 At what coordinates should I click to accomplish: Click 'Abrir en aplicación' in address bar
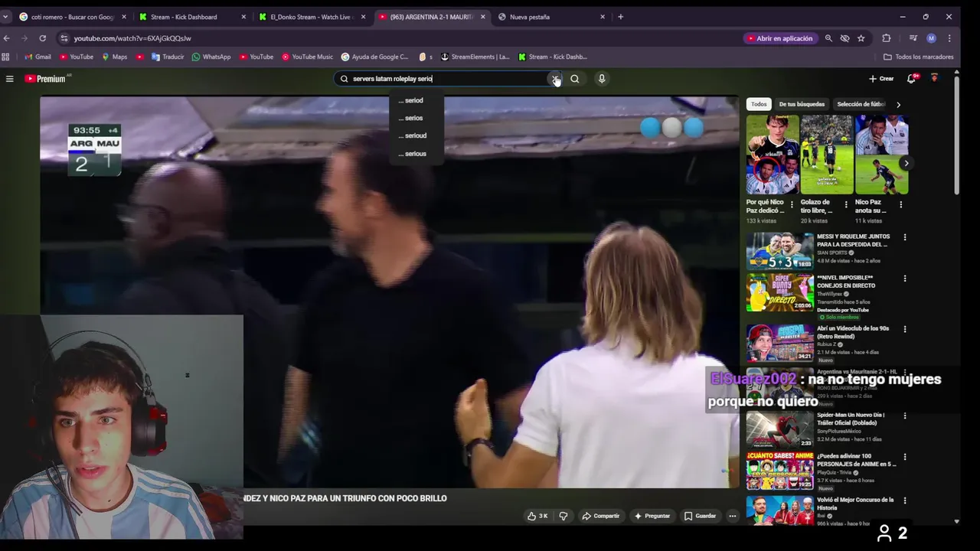point(779,38)
